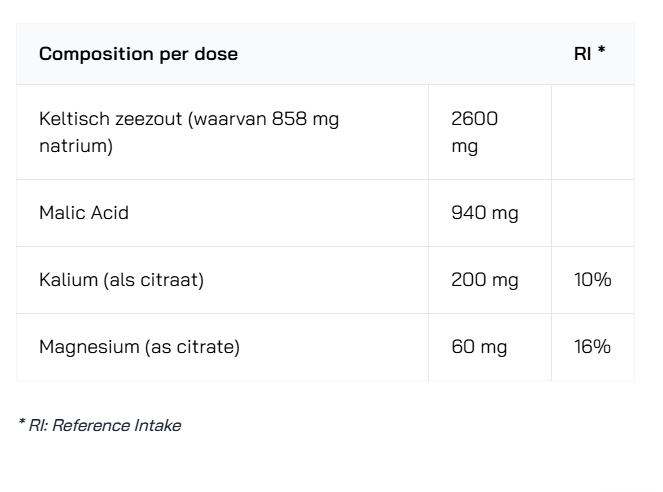The image size is (663, 492).
Task: Select the 16% reference intake value
Action: coord(592,347)
